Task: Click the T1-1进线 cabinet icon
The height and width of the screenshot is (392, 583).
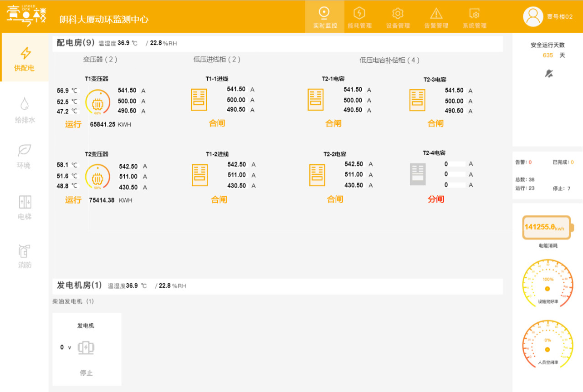Action: coord(199,100)
